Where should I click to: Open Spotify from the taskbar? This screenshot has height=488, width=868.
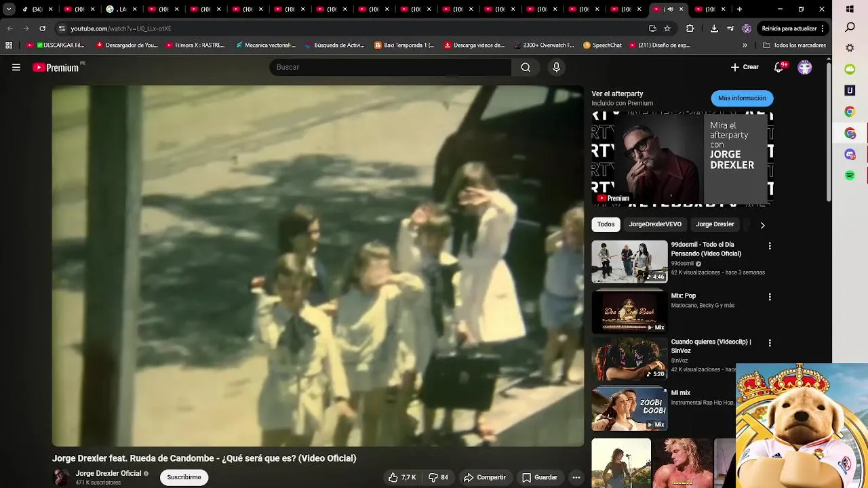[850, 176]
